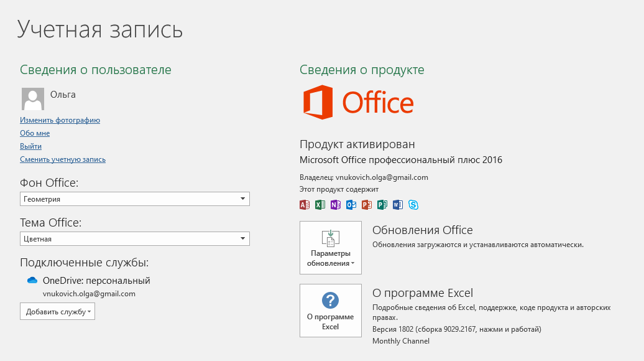Open the Обо мне link
644x361 pixels.
click(35, 133)
